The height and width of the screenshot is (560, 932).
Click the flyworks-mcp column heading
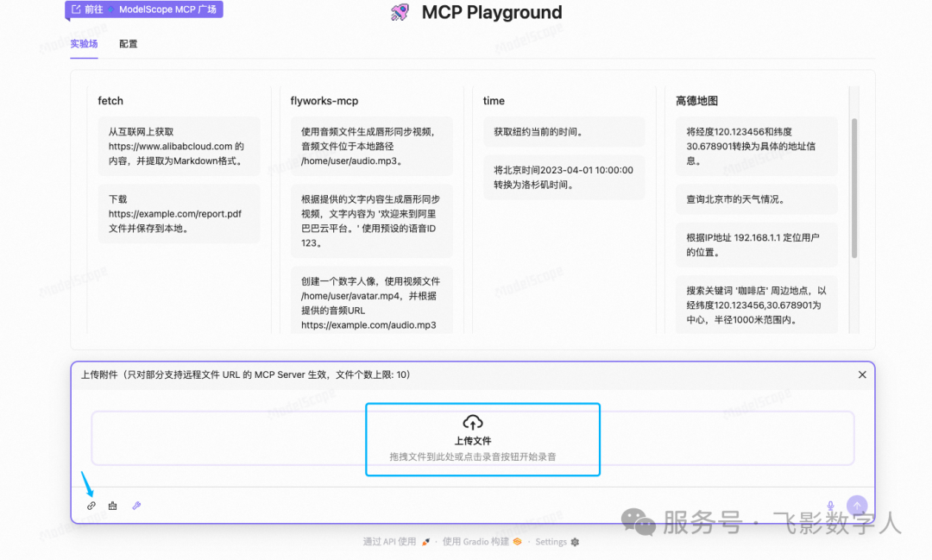click(x=324, y=101)
